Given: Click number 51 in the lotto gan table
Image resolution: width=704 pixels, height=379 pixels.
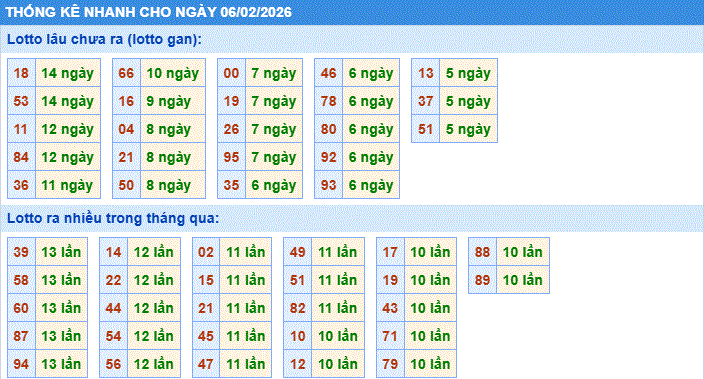Looking at the screenshot, I should (426, 129).
